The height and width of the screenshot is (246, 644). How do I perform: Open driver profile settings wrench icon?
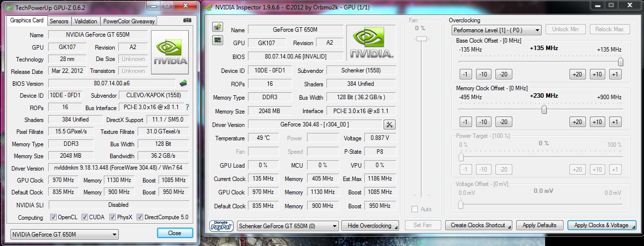point(390,124)
